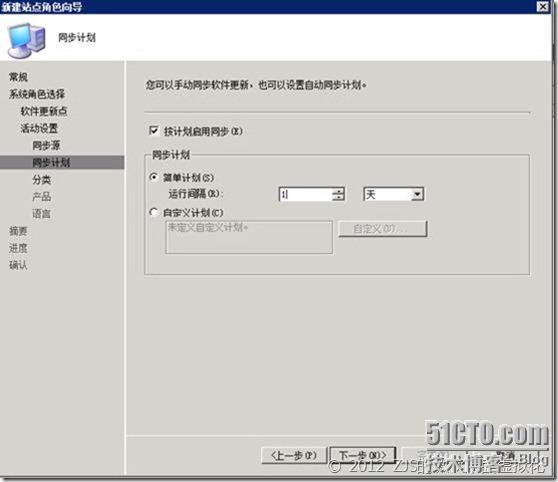Select 确认 step in sidebar
The height and width of the screenshot is (482, 558).
click(x=18, y=265)
